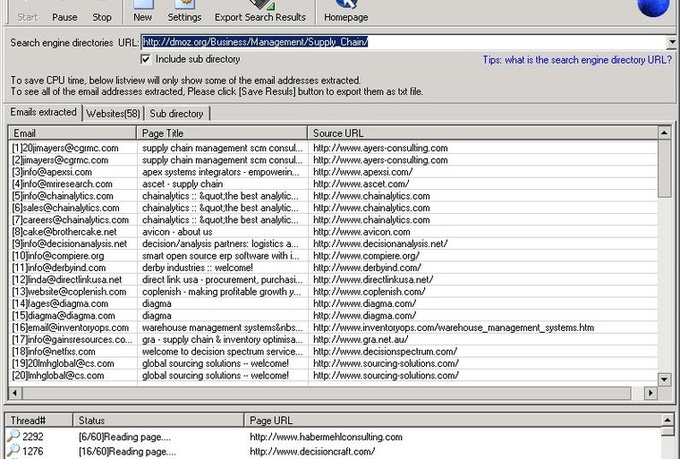The height and width of the screenshot is (459, 680).
Task: Switch to the Websites(58) tab
Action: [113, 114]
